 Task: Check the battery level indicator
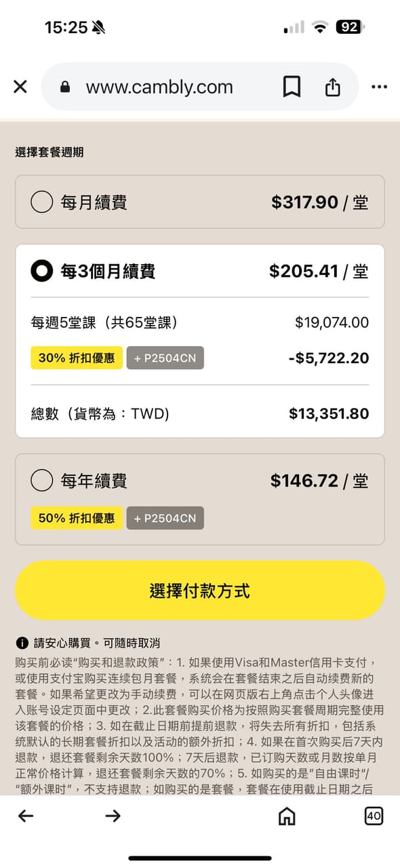pyautogui.click(x=351, y=28)
